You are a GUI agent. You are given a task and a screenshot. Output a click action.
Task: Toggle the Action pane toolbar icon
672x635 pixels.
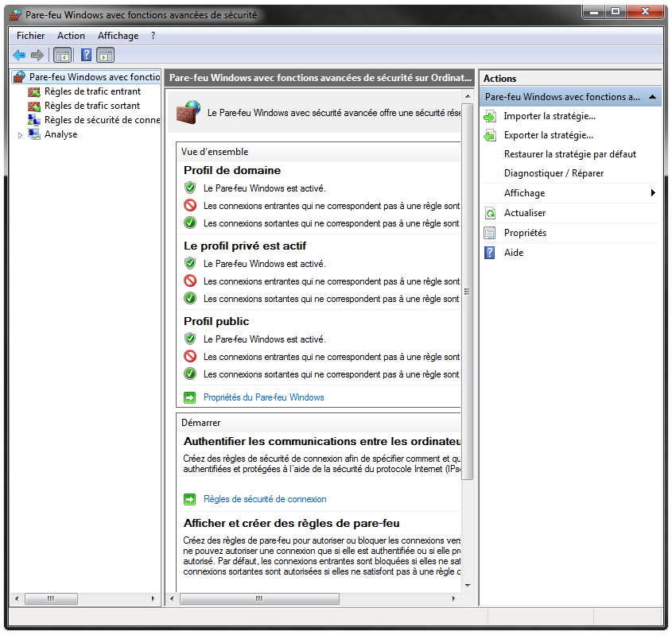[x=106, y=56]
